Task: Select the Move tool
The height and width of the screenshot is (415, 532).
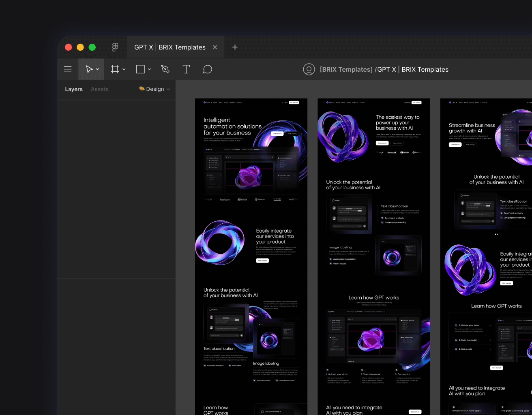Action: pos(88,69)
